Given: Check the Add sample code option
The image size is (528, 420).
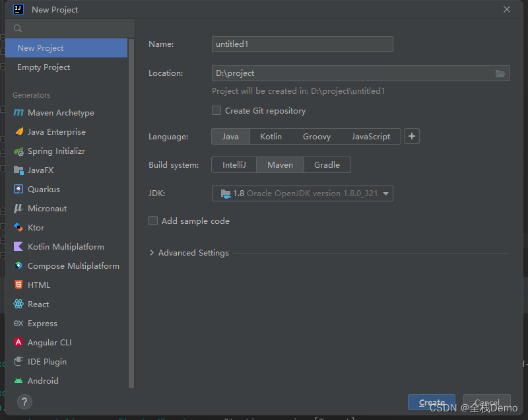Looking at the screenshot, I should [x=152, y=221].
